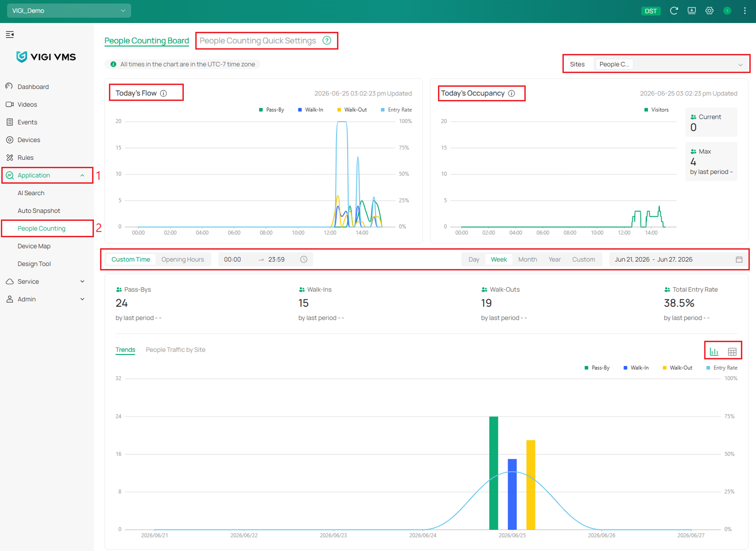Click the timezone notice info icon
Image resolution: width=756 pixels, height=551 pixels.
pos(113,64)
